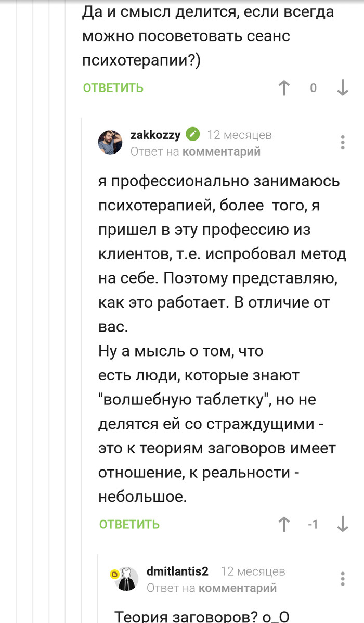Click the 0 rating of the top comment
The width and height of the screenshot is (364, 623).
[x=313, y=88]
